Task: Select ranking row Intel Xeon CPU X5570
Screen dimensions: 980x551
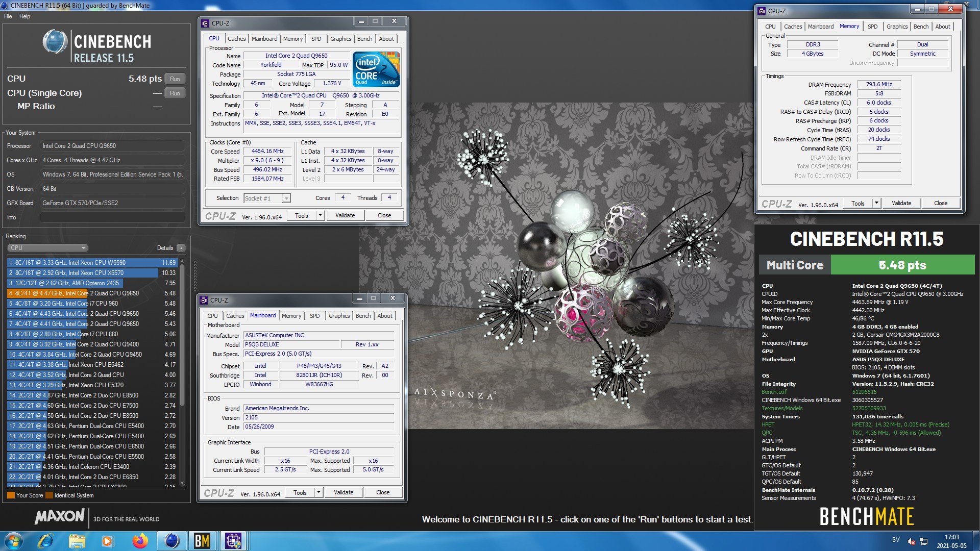Action: pos(92,273)
